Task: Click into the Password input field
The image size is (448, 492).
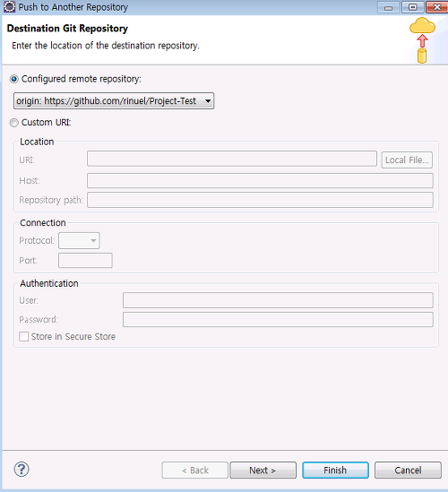Action: click(278, 319)
